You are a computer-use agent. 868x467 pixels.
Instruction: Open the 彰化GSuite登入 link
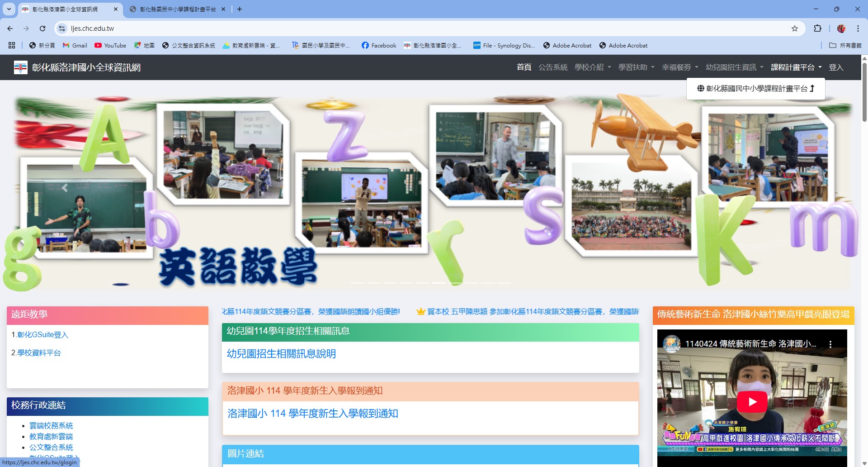coord(42,335)
